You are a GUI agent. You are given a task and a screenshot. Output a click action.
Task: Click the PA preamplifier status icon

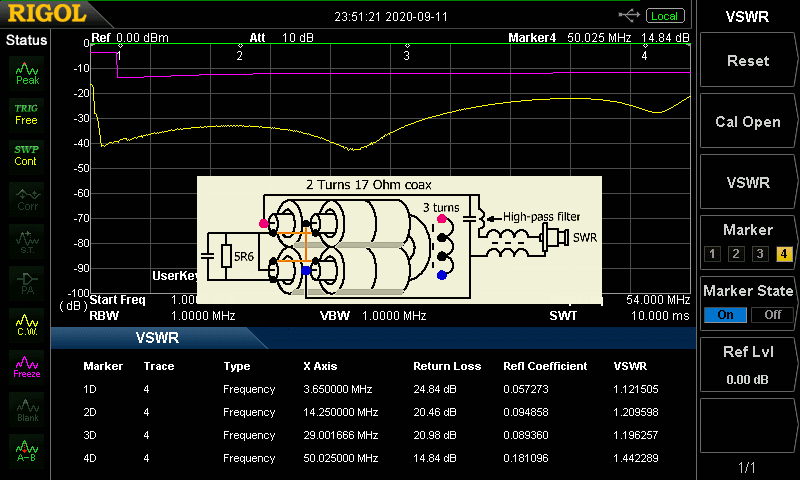27,282
